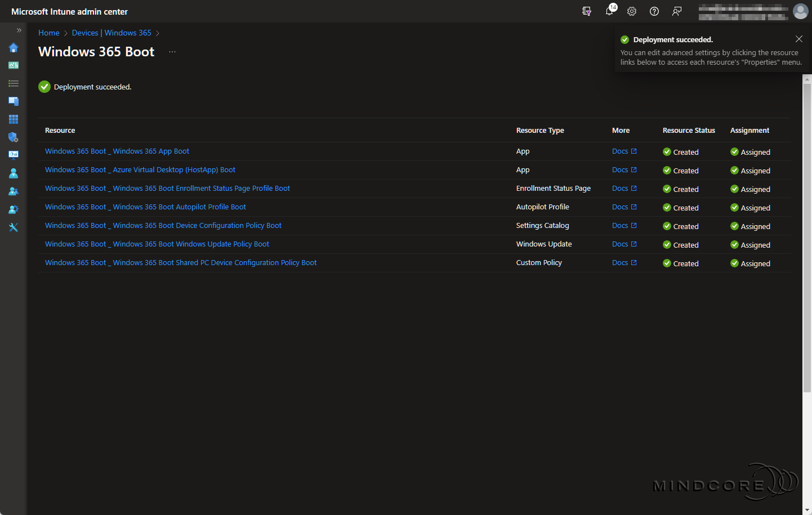812x515 pixels.
Task: Open the account profile avatar
Action: 800,11
